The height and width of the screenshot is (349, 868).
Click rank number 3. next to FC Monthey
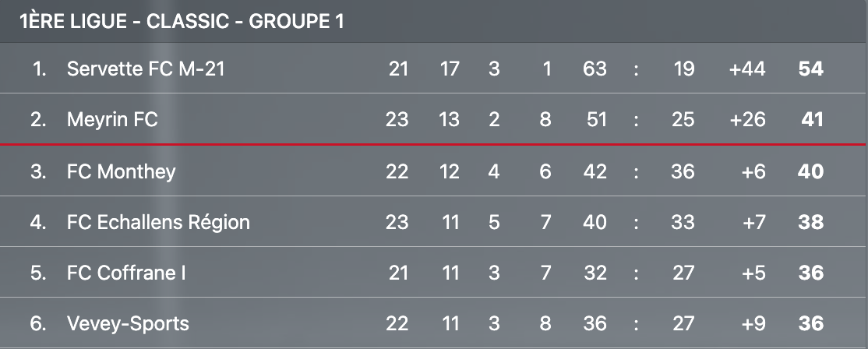(38, 171)
